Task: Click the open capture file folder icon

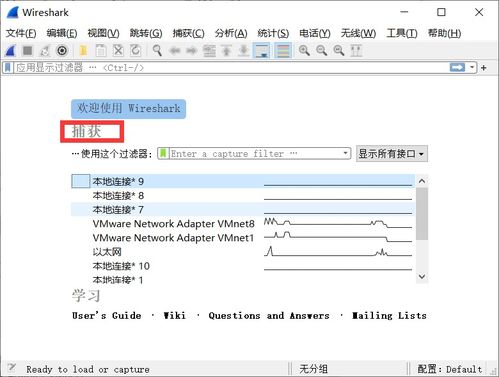Action: click(x=83, y=51)
